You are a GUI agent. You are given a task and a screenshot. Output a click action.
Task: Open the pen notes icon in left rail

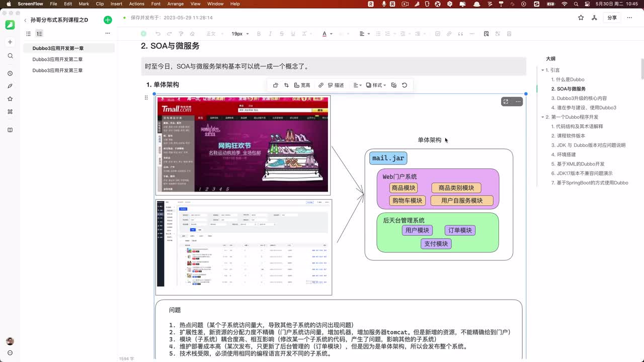click(x=10, y=86)
